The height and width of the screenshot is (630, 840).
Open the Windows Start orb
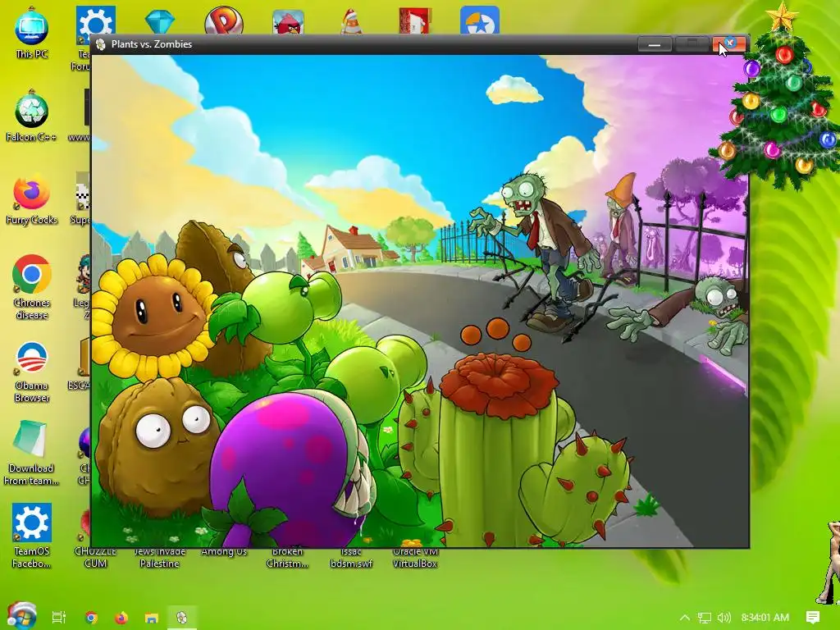tap(21, 616)
